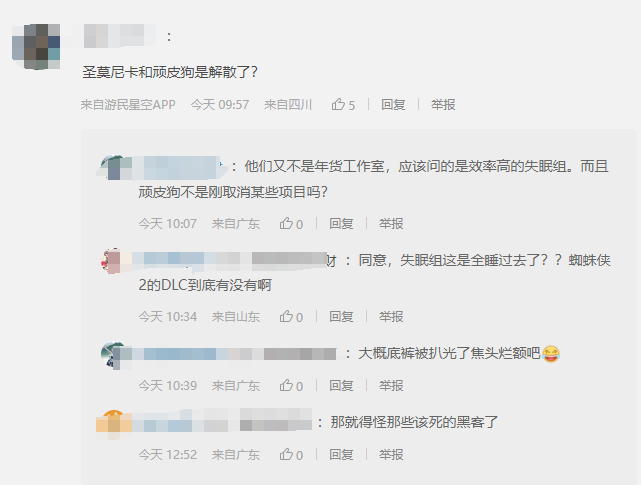Image resolution: width=641 pixels, height=485 pixels.
Task: Report the top comment from 四川
Action: pos(443,105)
